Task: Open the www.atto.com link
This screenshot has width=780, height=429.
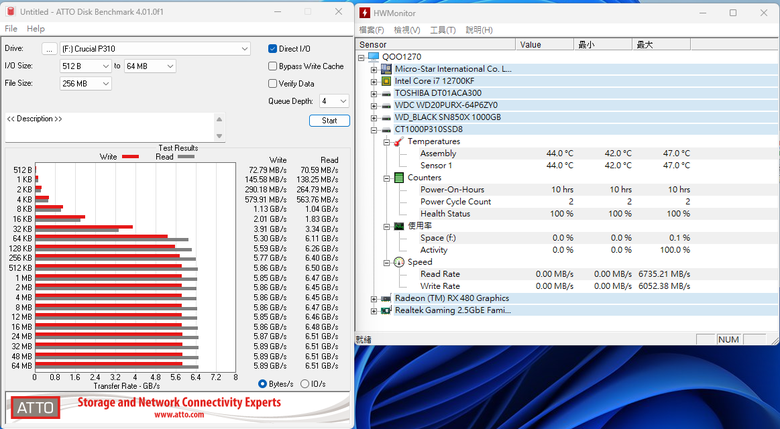Action: pyautogui.click(x=179, y=415)
